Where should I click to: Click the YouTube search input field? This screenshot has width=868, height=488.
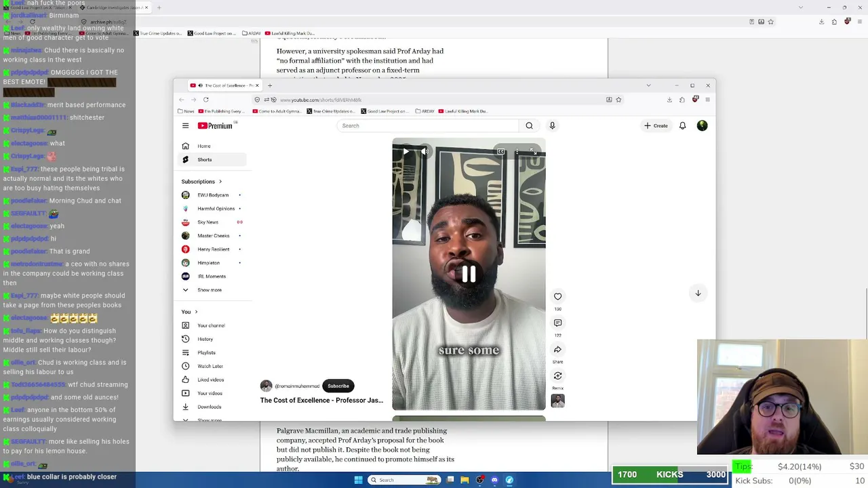[x=427, y=125]
